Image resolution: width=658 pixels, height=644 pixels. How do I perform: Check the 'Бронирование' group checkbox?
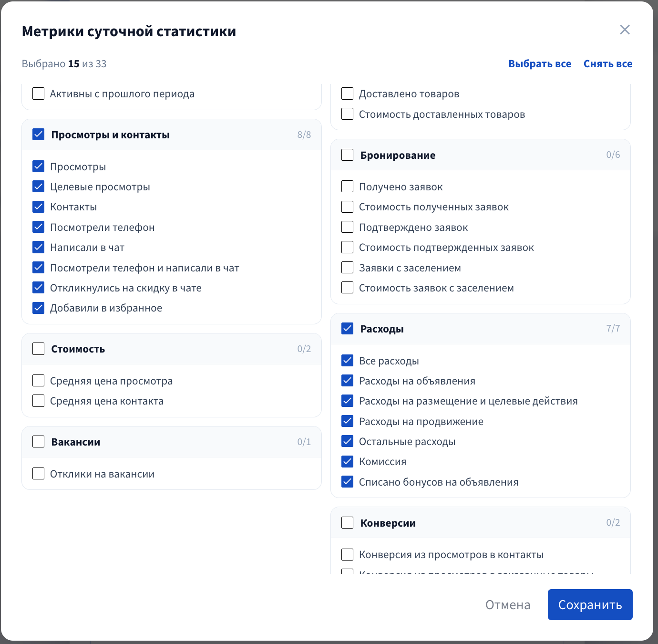(x=348, y=155)
